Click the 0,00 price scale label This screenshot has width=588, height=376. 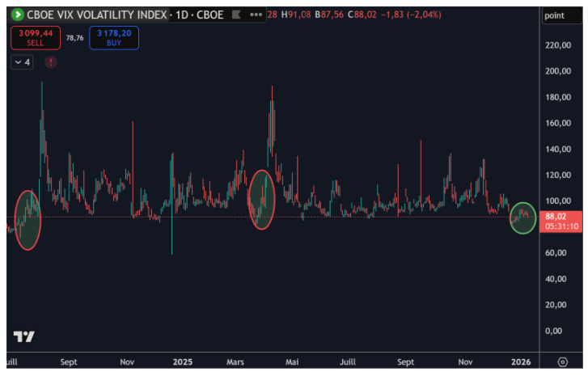point(553,331)
